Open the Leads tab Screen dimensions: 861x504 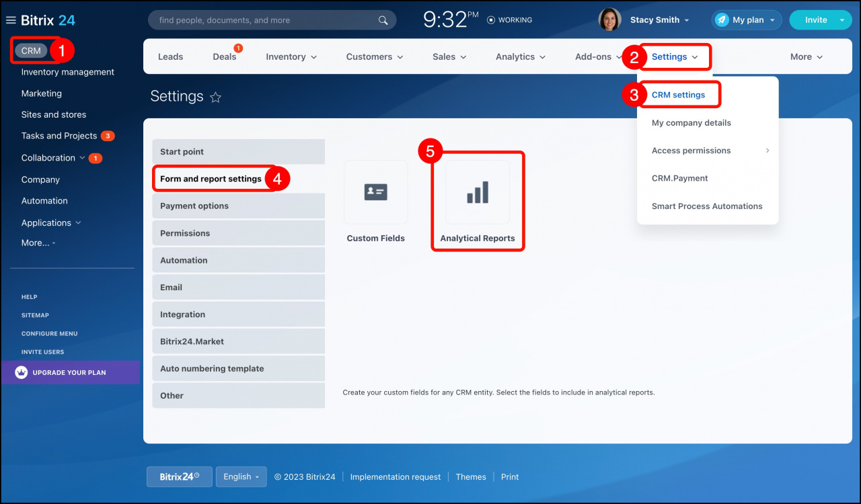(170, 57)
